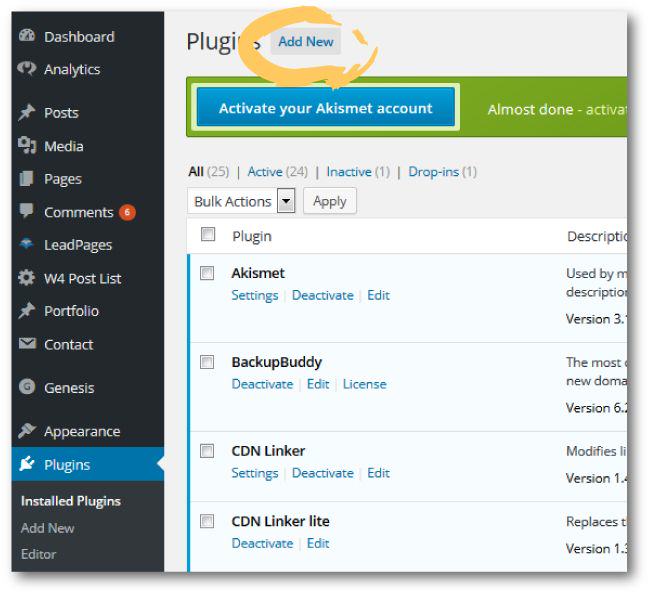Screen dimensions: 650x595
Task: Click the Media library icon
Action: (x=27, y=146)
